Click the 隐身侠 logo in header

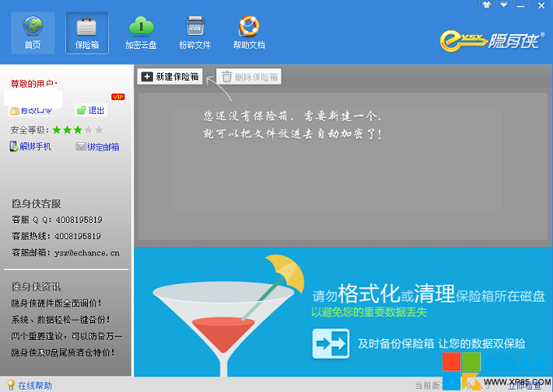486,39
